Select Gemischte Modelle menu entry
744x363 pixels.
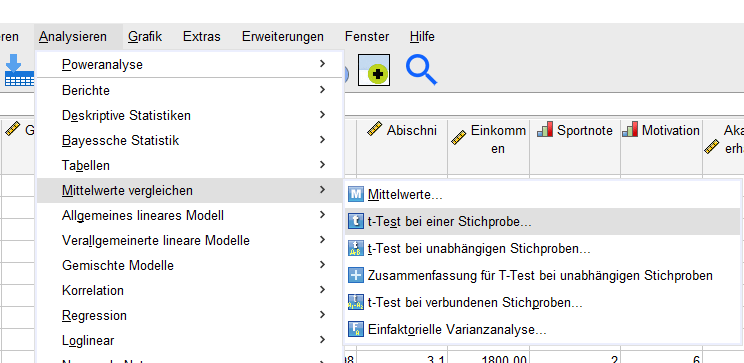tap(189, 266)
